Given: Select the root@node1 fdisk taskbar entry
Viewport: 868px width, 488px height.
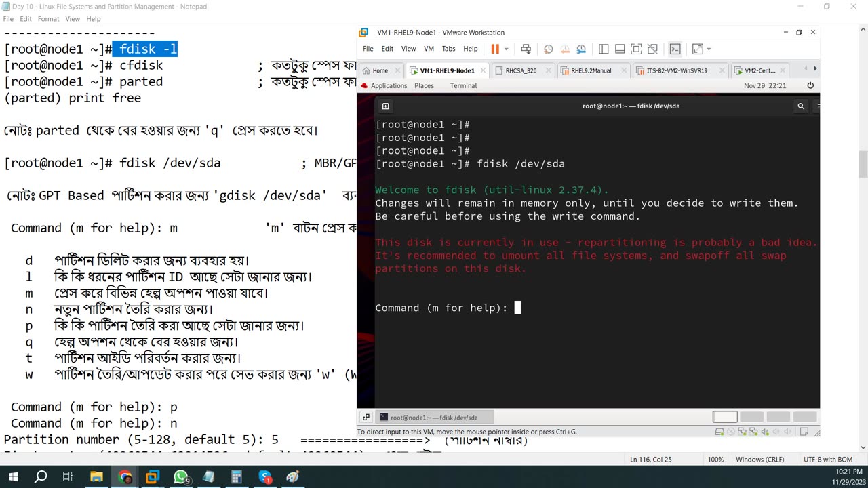Looking at the screenshot, I should pyautogui.click(x=435, y=418).
